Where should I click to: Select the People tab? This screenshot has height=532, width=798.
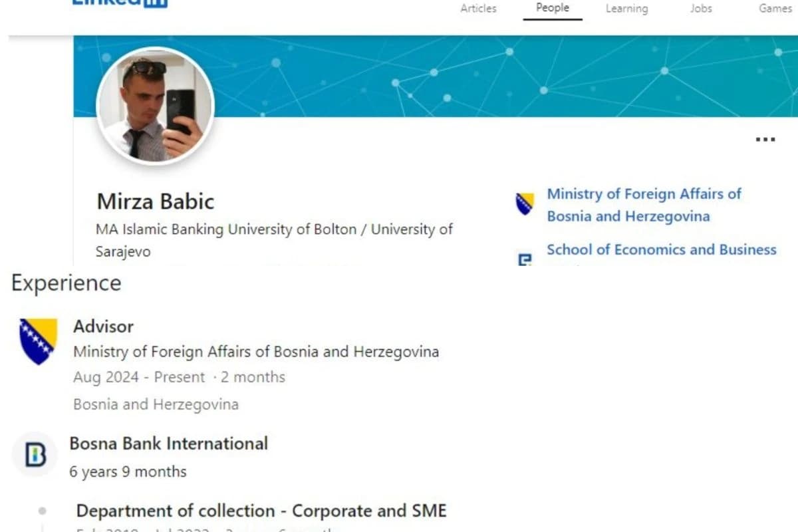coord(553,8)
